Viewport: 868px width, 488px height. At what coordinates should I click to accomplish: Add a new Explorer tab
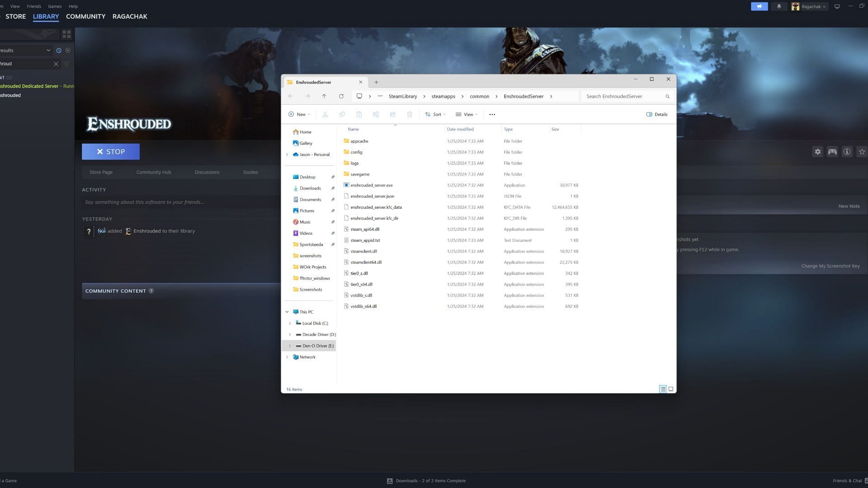coord(376,82)
